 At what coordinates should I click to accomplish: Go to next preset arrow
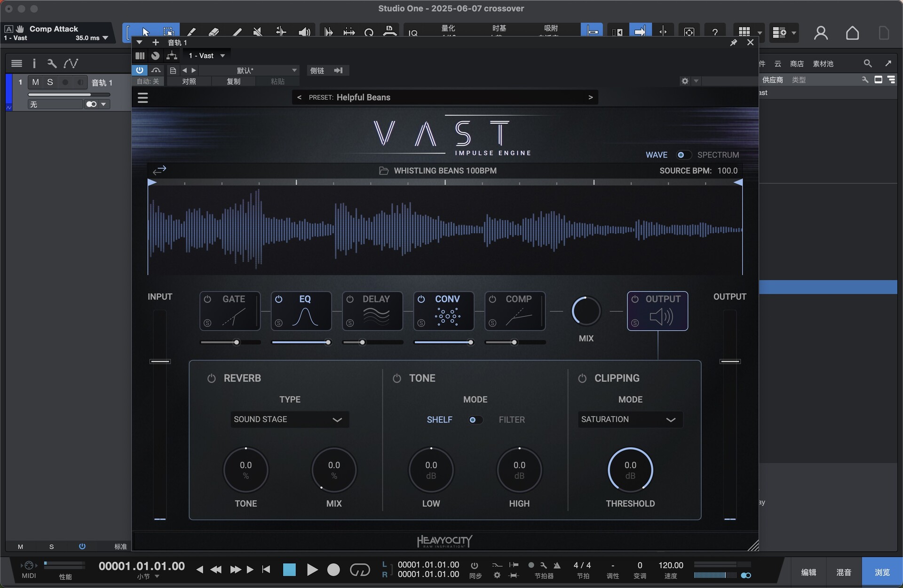click(590, 97)
